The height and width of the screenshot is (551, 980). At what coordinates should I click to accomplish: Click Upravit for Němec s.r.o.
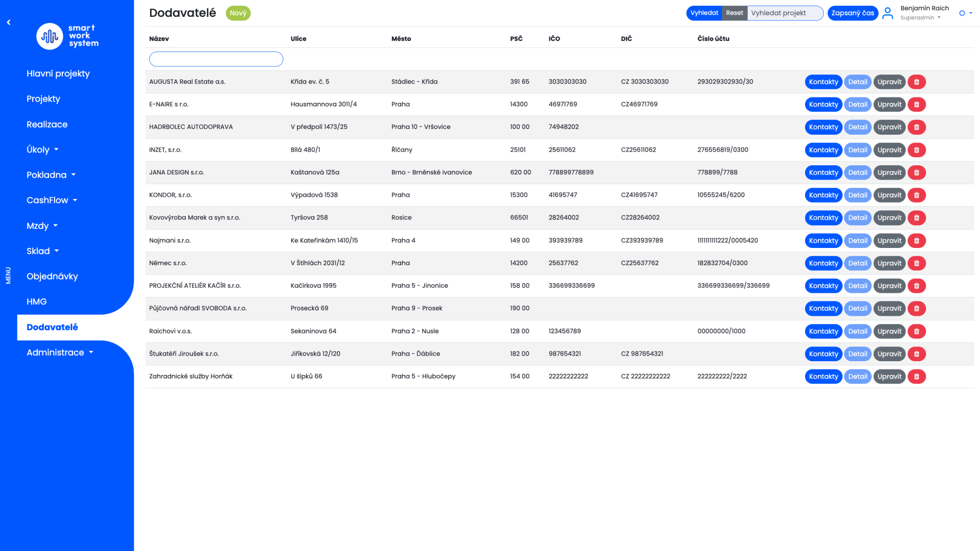click(x=889, y=263)
